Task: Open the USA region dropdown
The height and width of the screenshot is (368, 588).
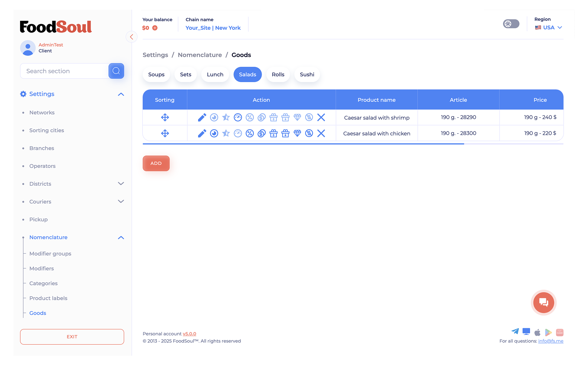Action: (x=549, y=27)
